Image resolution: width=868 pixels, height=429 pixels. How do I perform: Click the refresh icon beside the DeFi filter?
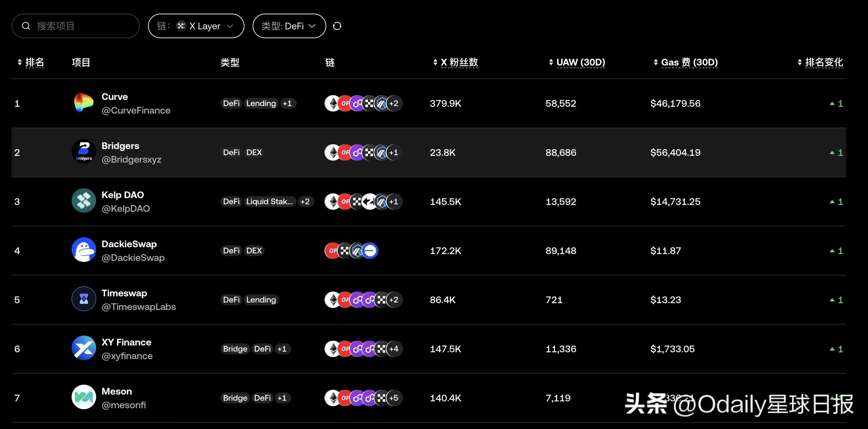coord(337,26)
